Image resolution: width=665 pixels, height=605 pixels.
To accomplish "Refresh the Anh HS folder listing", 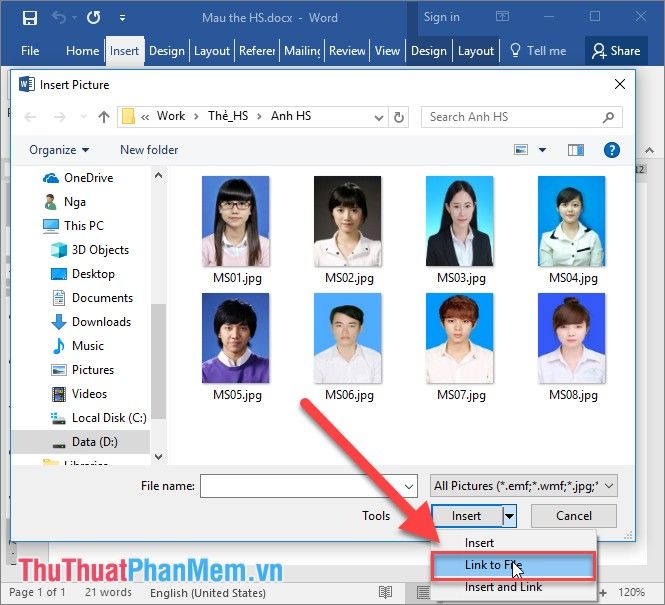I will 399,117.
